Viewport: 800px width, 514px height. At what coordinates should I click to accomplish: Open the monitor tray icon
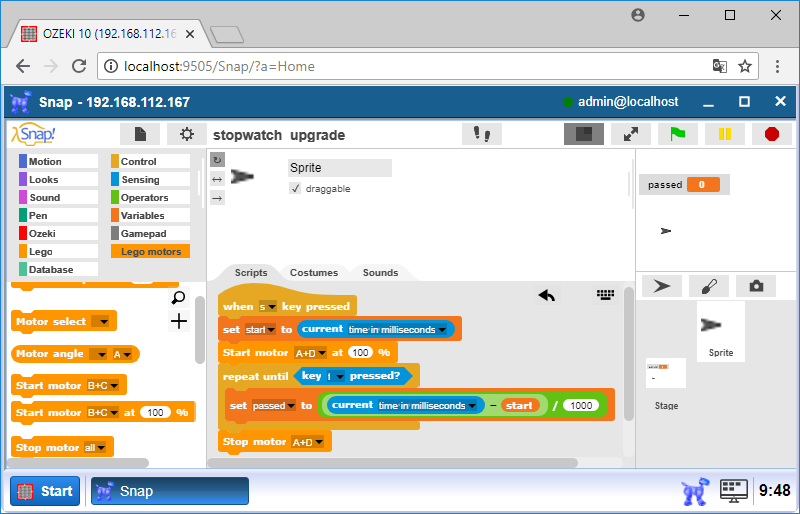pyautogui.click(x=734, y=491)
